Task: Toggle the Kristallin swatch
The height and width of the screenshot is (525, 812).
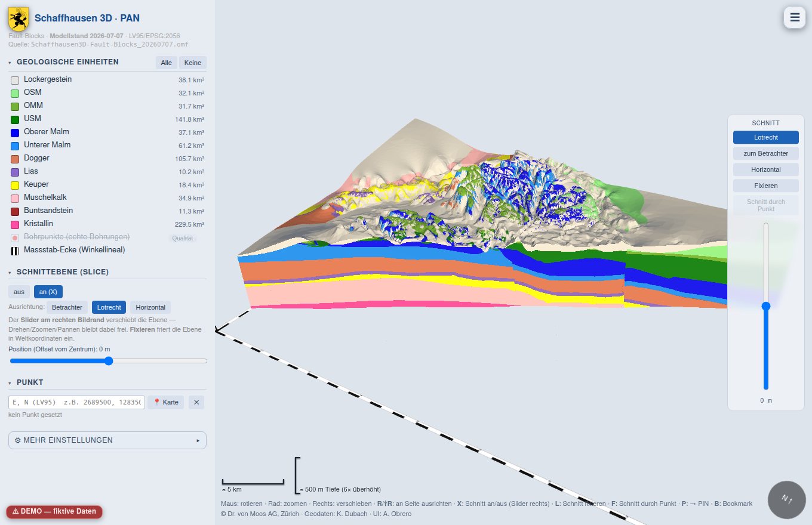Action: point(15,224)
